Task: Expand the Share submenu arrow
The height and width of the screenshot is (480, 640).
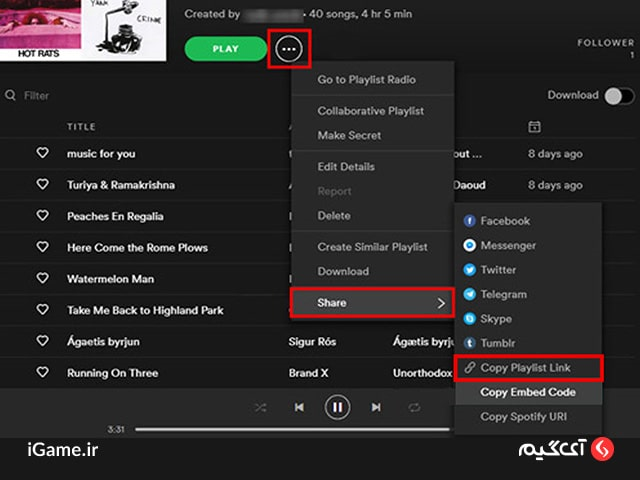Action: (441, 303)
